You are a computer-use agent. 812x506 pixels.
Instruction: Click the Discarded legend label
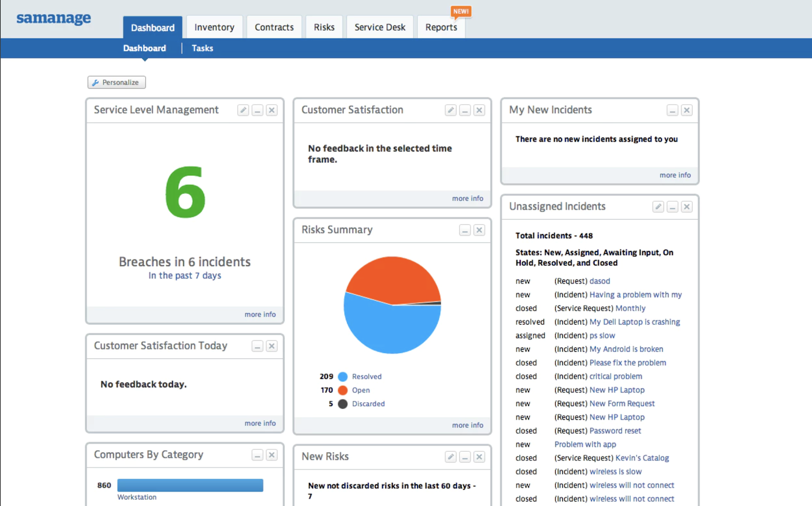pyautogui.click(x=368, y=404)
